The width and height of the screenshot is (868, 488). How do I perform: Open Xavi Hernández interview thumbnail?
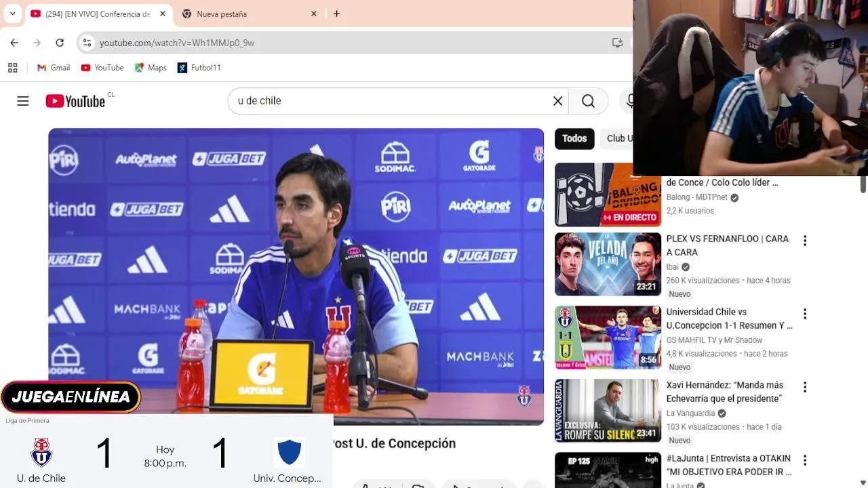[608, 411]
